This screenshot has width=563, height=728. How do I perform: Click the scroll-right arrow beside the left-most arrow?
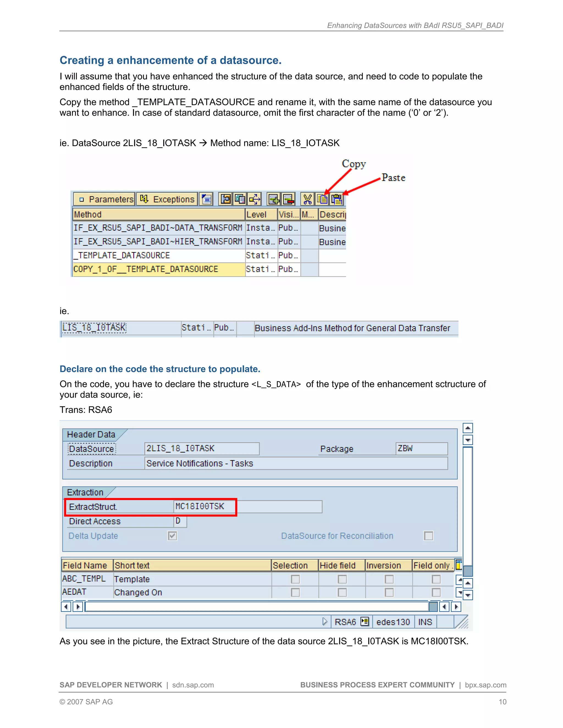pyautogui.click(x=78, y=607)
